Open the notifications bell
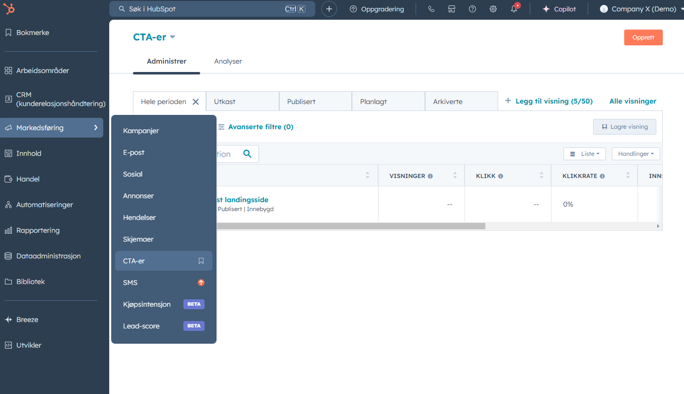Screen dimensions: 684x394 [x=514, y=9]
